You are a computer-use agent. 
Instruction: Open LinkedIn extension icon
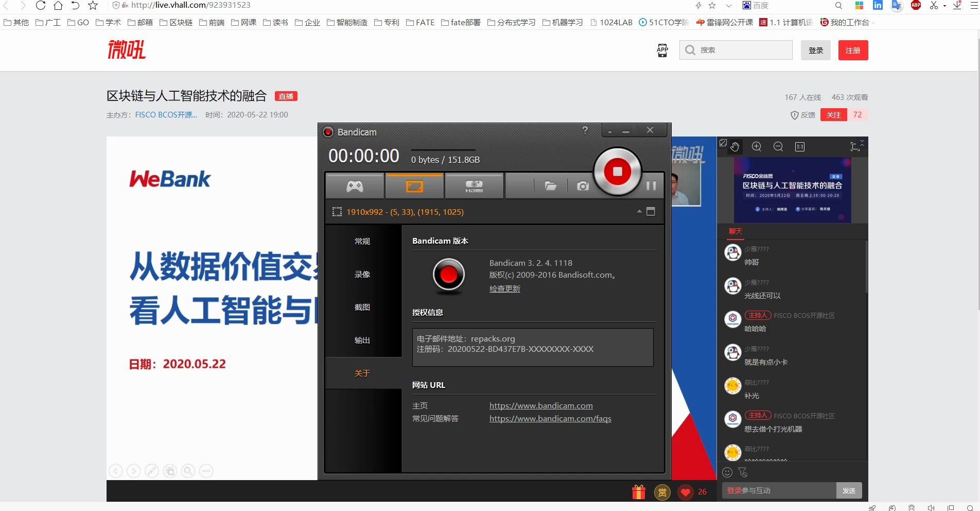(878, 5)
